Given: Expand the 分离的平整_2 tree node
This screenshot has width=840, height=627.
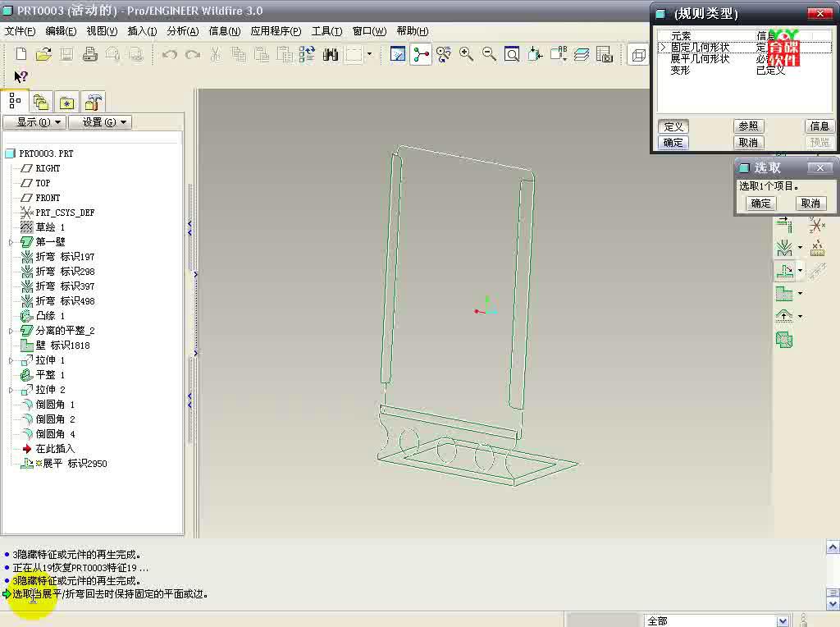Looking at the screenshot, I should click(x=11, y=332).
